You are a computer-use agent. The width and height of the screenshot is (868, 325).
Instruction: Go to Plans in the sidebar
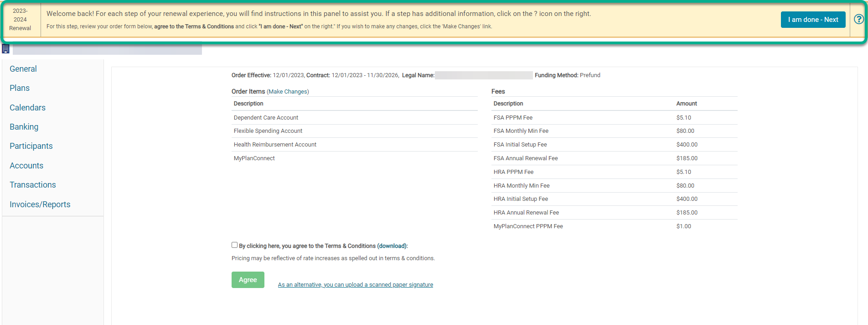20,88
